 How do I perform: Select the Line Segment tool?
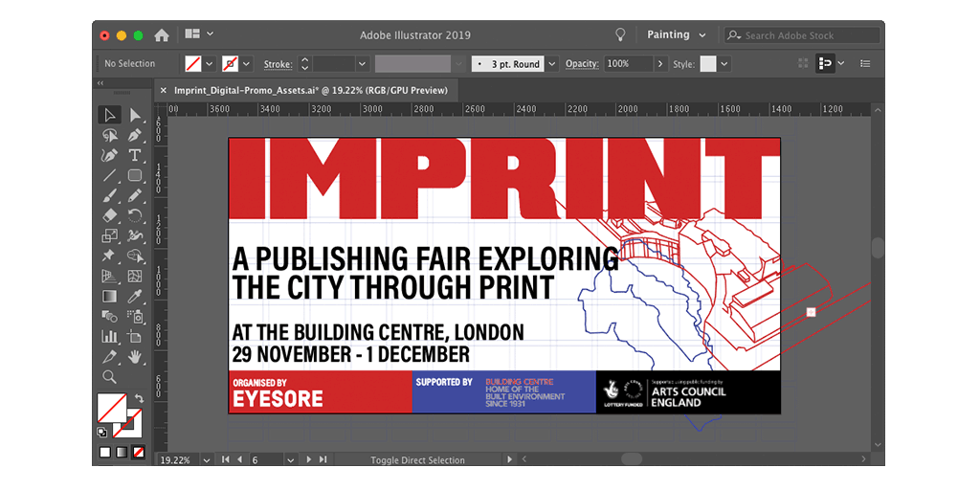pyautogui.click(x=110, y=175)
